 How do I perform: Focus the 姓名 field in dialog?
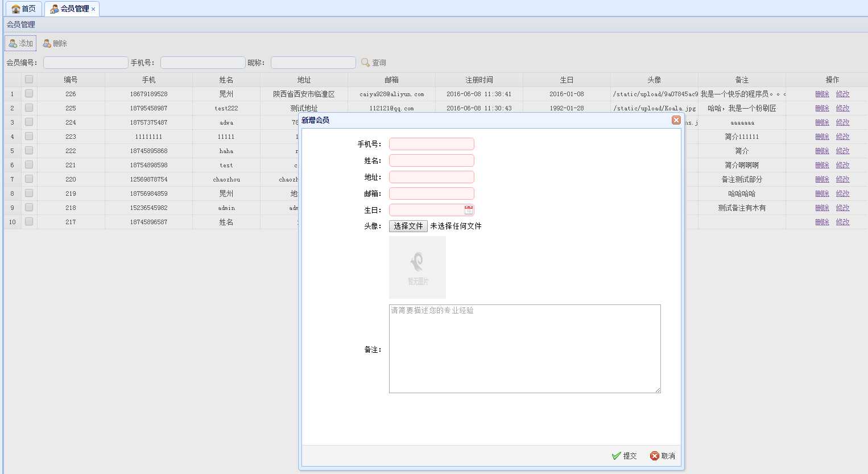432,160
